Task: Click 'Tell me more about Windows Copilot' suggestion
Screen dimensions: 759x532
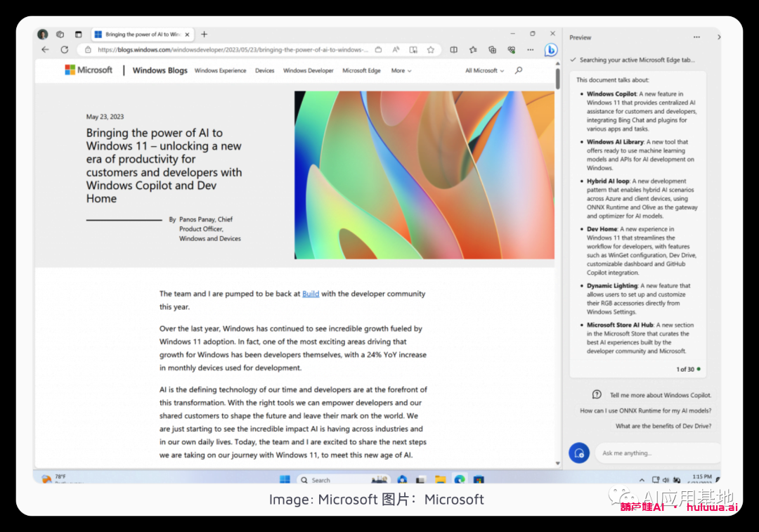Action: pyautogui.click(x=660, y=395)
